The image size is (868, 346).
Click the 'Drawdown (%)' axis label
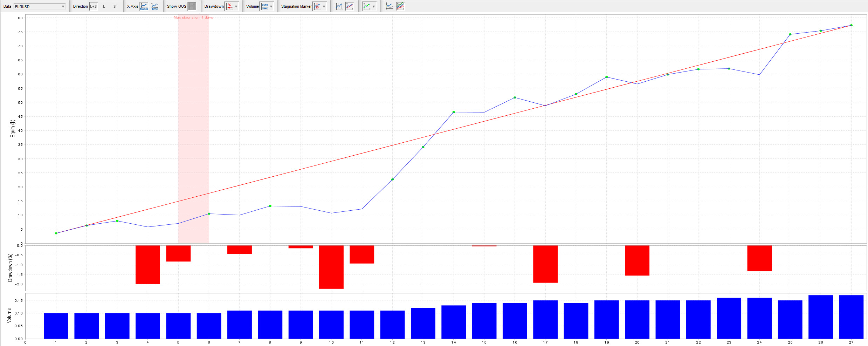click(x=10, y=268)
